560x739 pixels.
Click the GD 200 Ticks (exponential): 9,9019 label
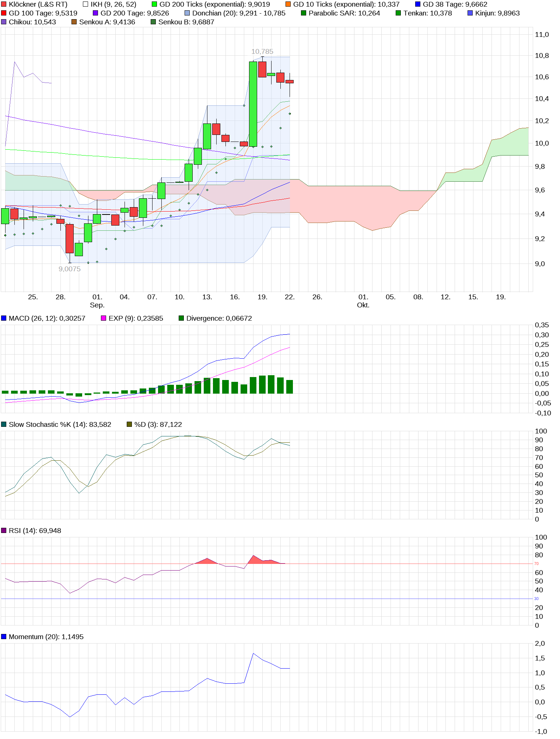[215, 4]
